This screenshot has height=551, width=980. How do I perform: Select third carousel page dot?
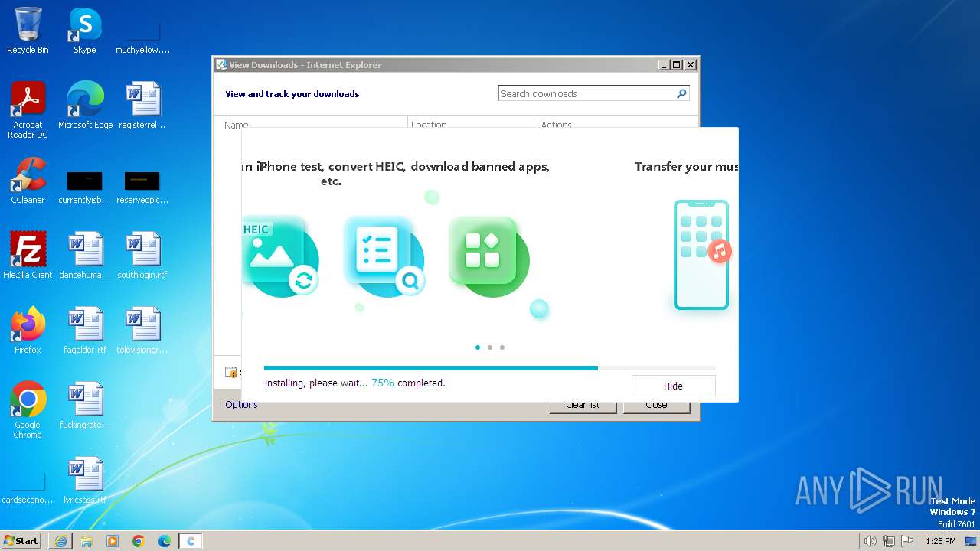502,347
